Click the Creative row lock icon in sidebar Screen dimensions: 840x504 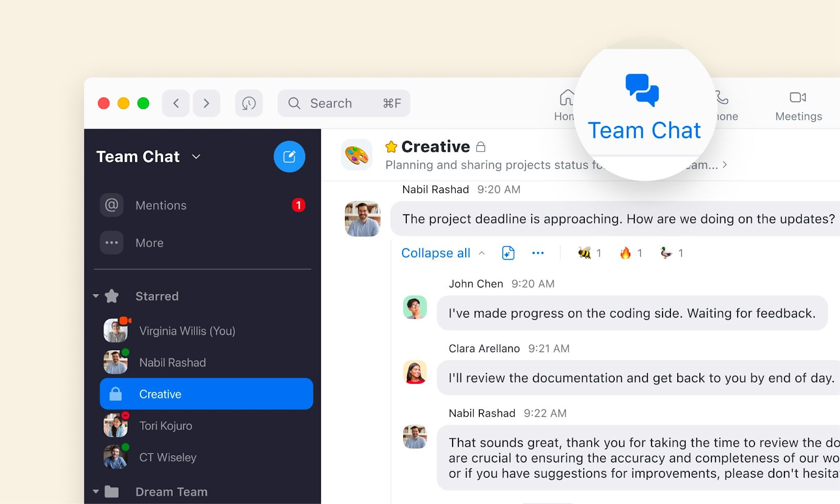pyautogui.click(x=115, y=394)
